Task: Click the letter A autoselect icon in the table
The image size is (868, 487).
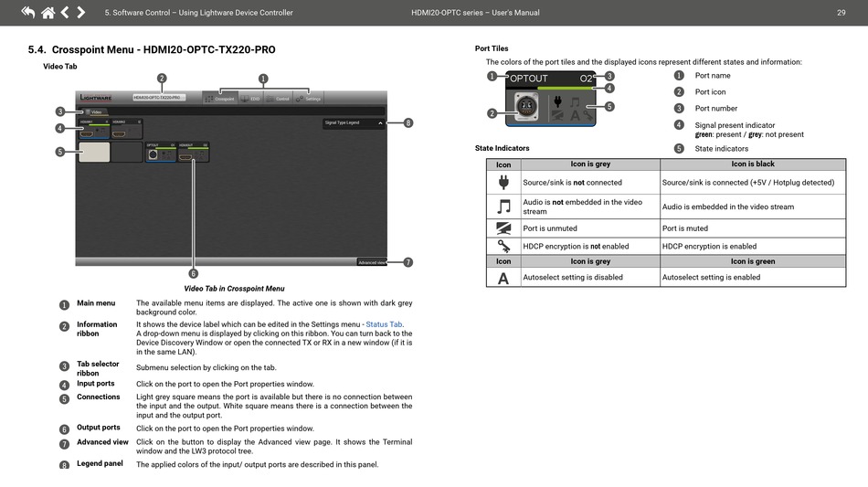Action: pyautogui.click(x=503, y=277)
